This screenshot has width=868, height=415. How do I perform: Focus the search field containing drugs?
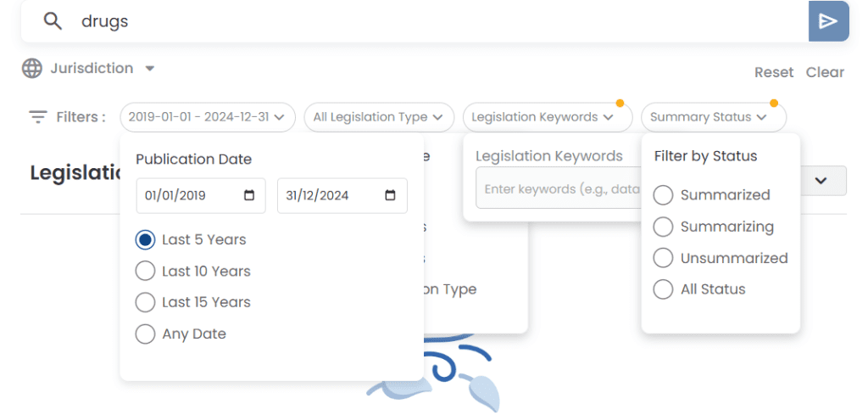pos(415,21)
